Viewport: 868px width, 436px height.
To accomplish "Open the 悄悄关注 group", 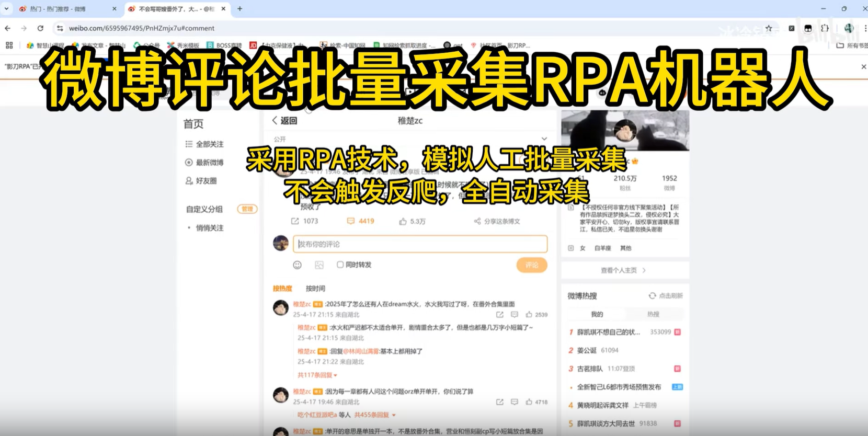I will (x=209, y=228).
